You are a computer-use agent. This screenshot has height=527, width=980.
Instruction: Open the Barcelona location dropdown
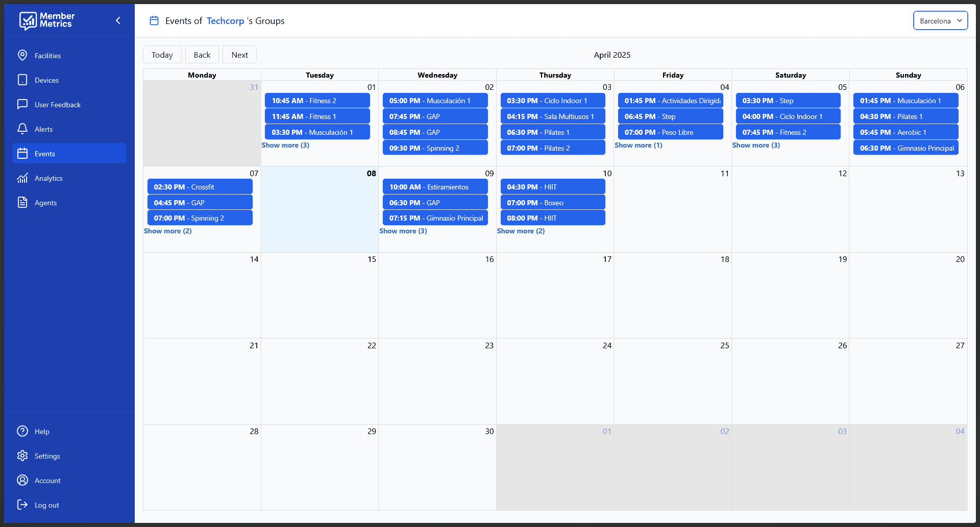pyautogui.click(x=940, y=21)
